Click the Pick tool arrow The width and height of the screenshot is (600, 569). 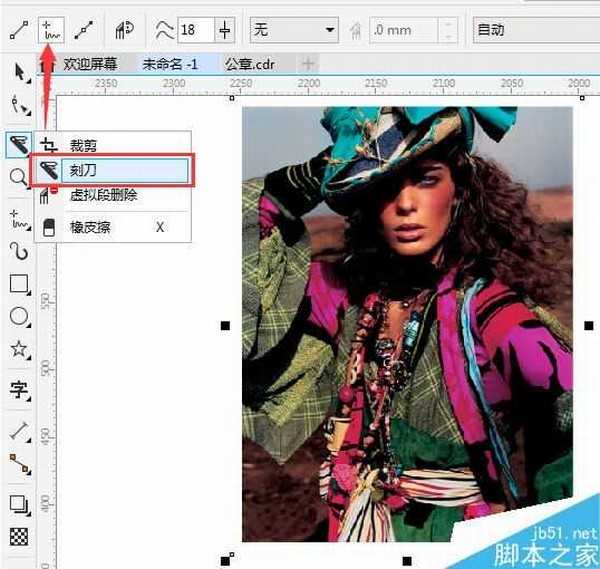(x=19, y=71)
